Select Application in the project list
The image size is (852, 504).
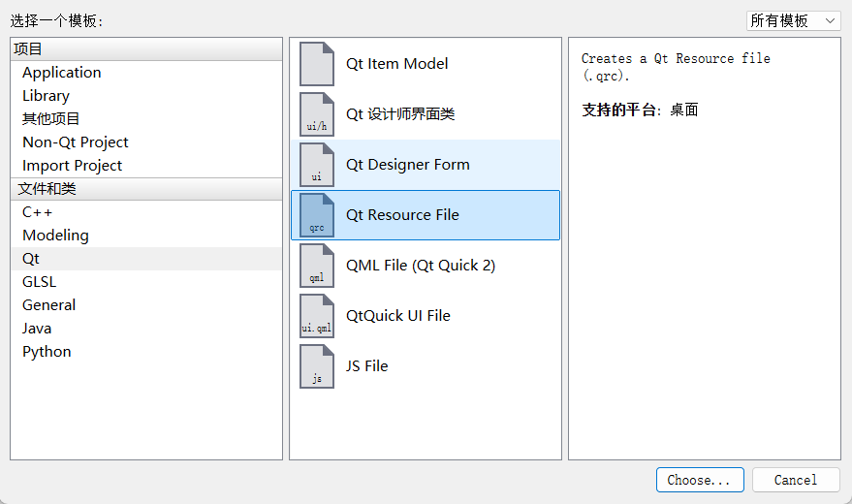click(146, 73)
